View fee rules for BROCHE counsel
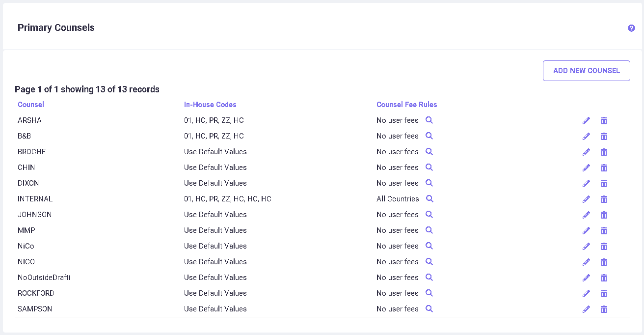The height and width of the screenshot is (335, 644). 429,152
